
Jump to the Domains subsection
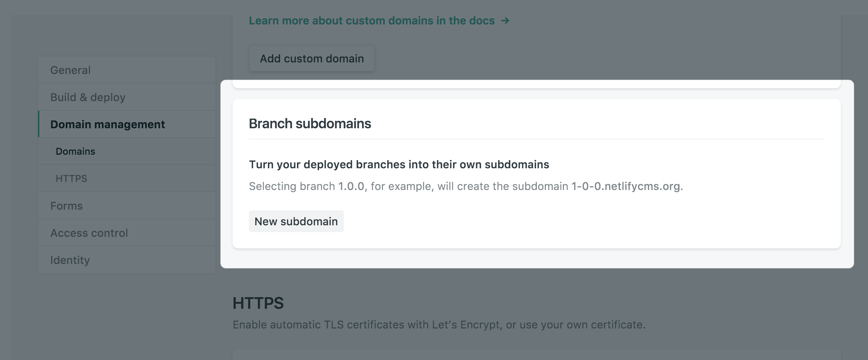75,151
